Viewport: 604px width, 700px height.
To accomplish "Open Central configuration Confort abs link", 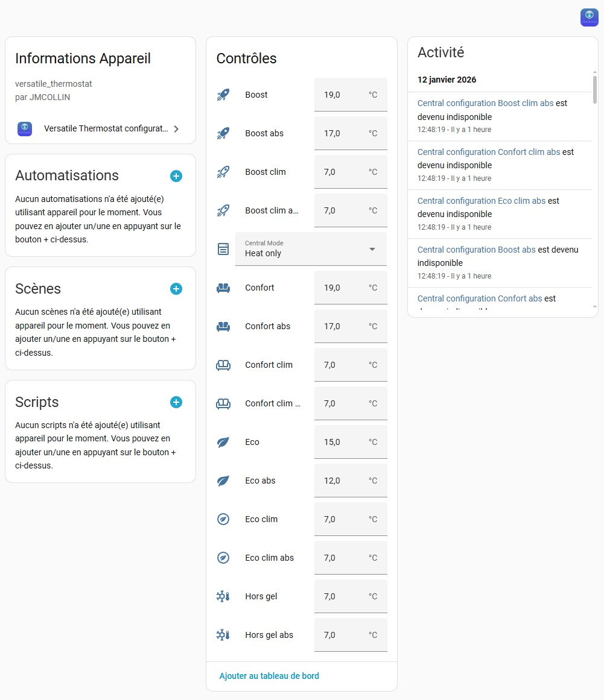I will tap(480, 298).
